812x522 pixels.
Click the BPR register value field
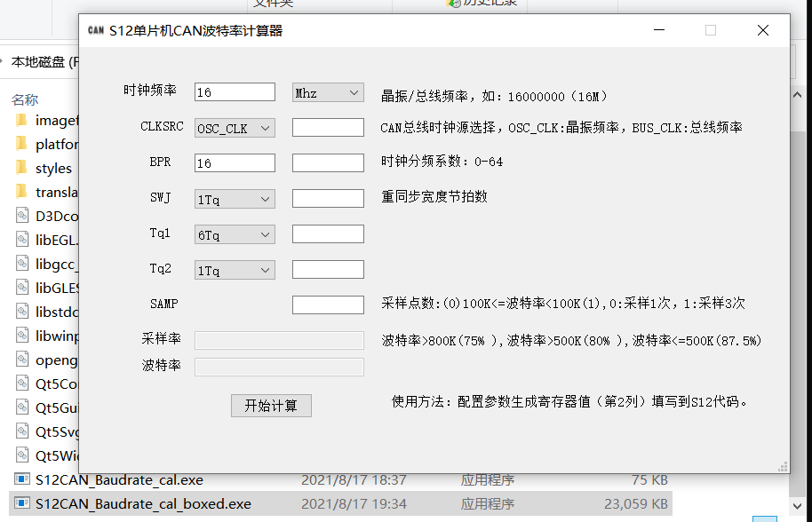tap(328, 163)
